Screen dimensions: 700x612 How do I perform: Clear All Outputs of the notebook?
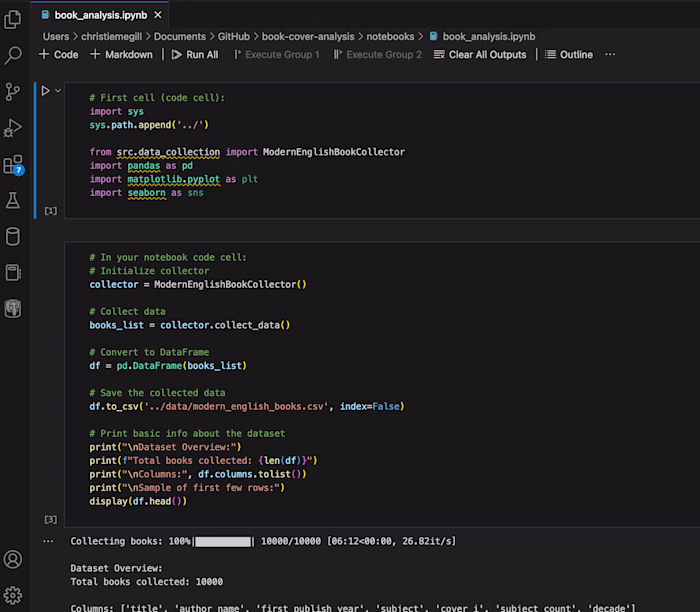point(480,54)
